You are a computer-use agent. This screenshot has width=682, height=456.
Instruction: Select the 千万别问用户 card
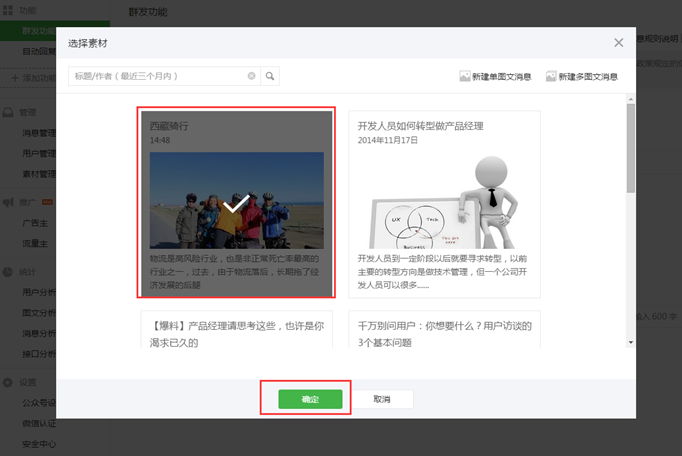444,329
